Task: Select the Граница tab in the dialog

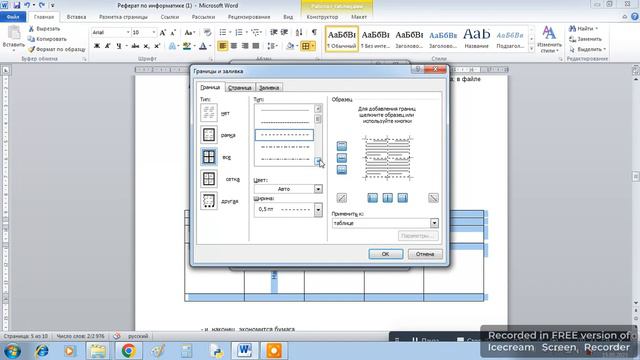Action: coord(210,87)
